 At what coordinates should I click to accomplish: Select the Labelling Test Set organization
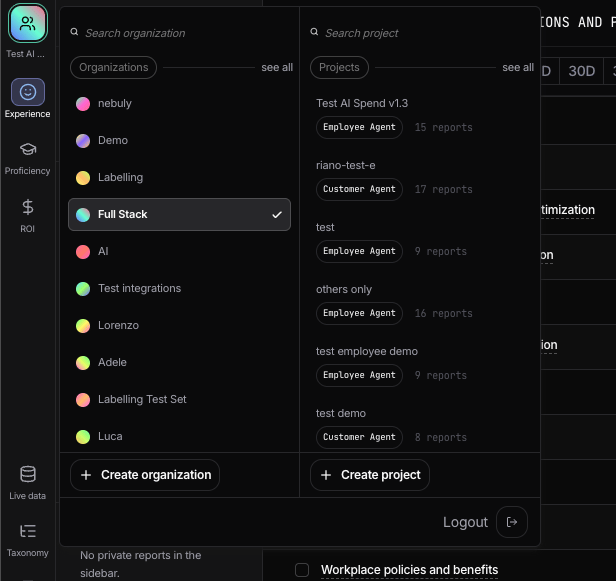tap(179, 400)
